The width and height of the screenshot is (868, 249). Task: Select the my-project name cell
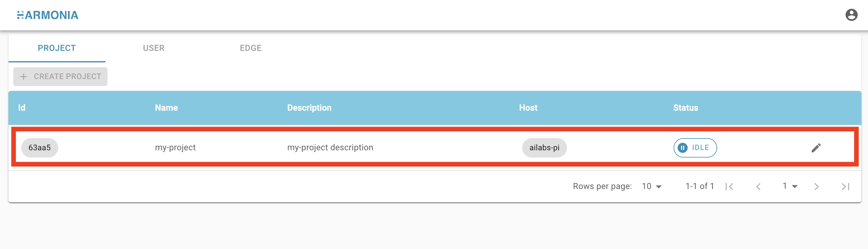point(175,147)
